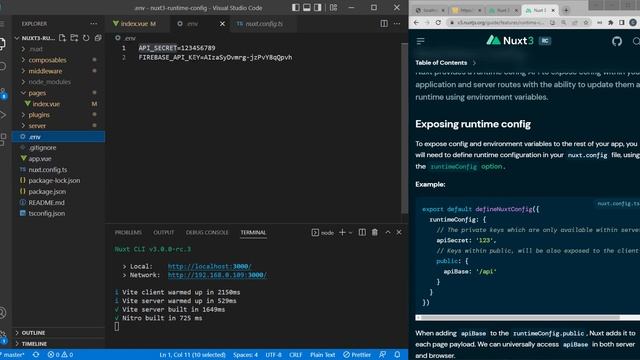Click the master branch in status bar
The width and height of the screenshot is (640, 360).
click(x=13, y=355)
